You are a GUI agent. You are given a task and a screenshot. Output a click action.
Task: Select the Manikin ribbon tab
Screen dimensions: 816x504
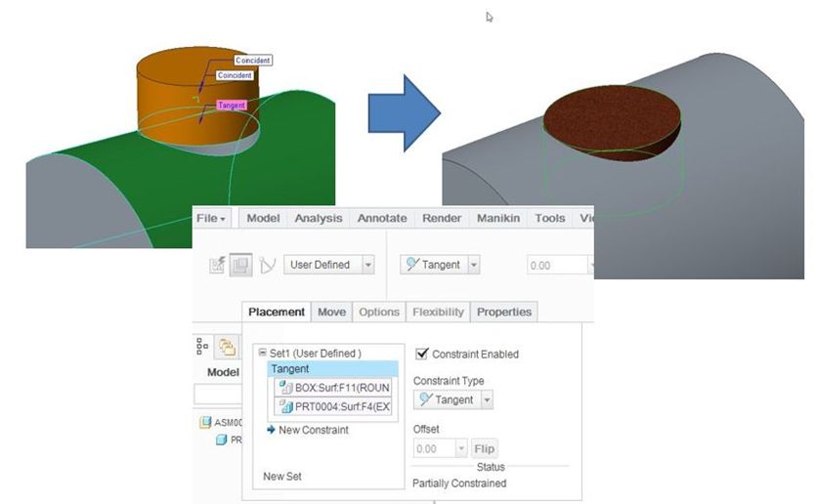[498, 219]
